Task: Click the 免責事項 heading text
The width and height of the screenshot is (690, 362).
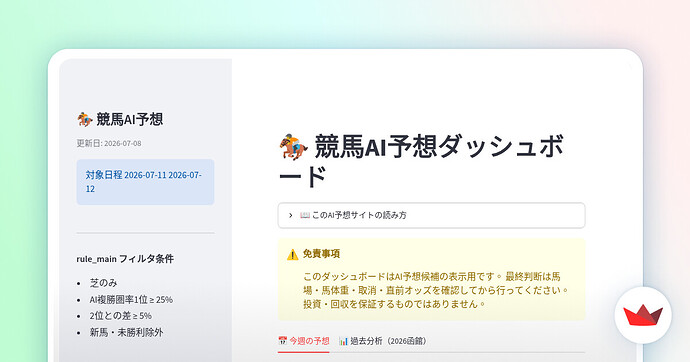Action: coord(321,254)
